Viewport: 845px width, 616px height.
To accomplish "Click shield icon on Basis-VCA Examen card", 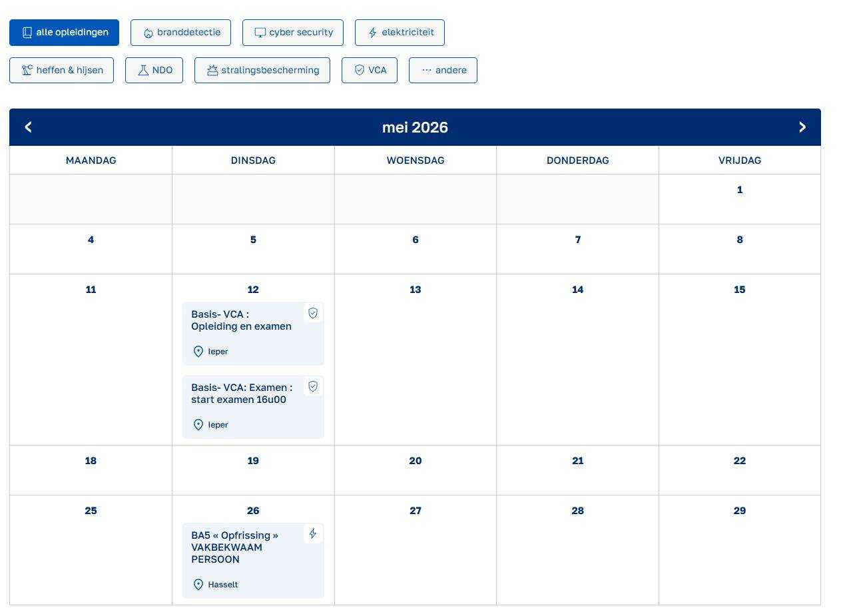I will tap(313, 386).
